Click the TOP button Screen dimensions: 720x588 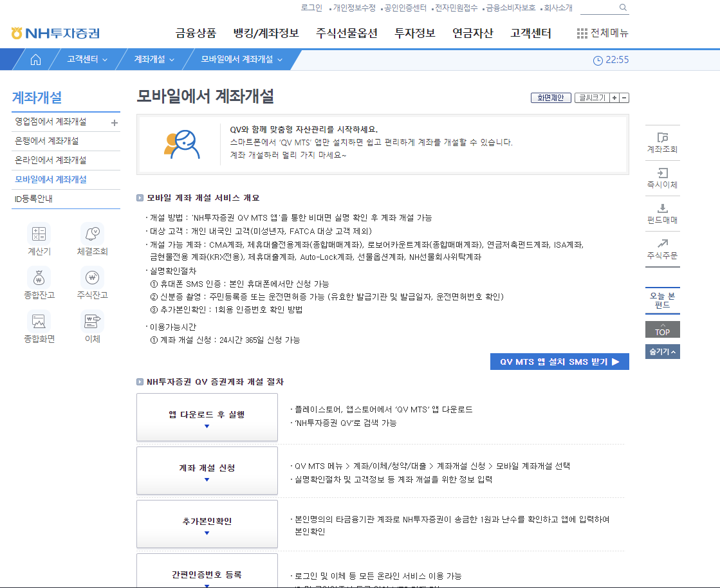coord(662,329)
